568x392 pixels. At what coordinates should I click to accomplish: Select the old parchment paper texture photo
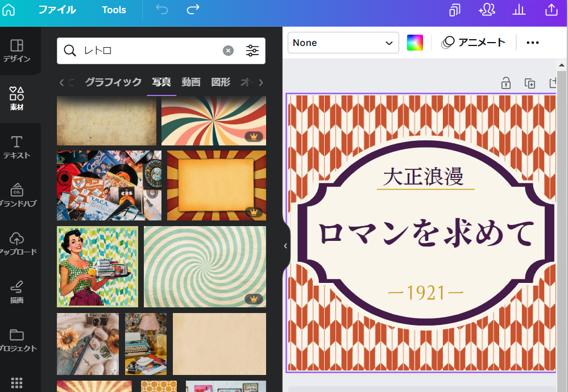coord(106,120)
